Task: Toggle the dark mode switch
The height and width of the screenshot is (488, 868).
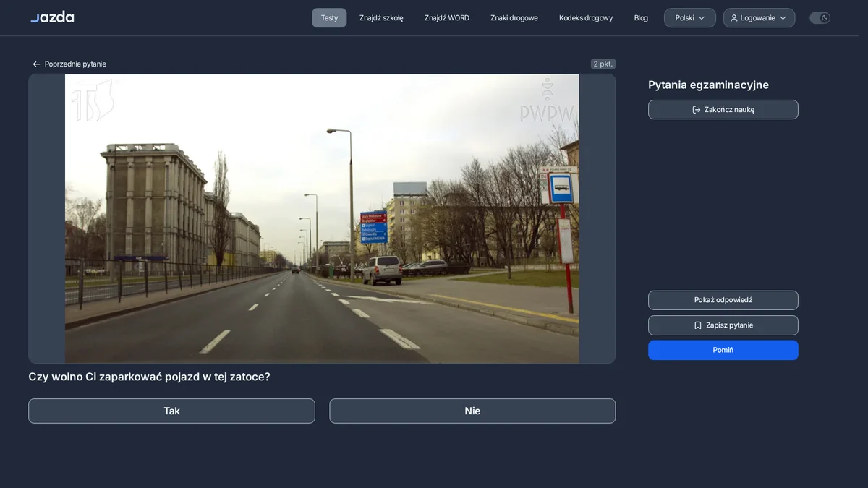Action: coord(820,18)
